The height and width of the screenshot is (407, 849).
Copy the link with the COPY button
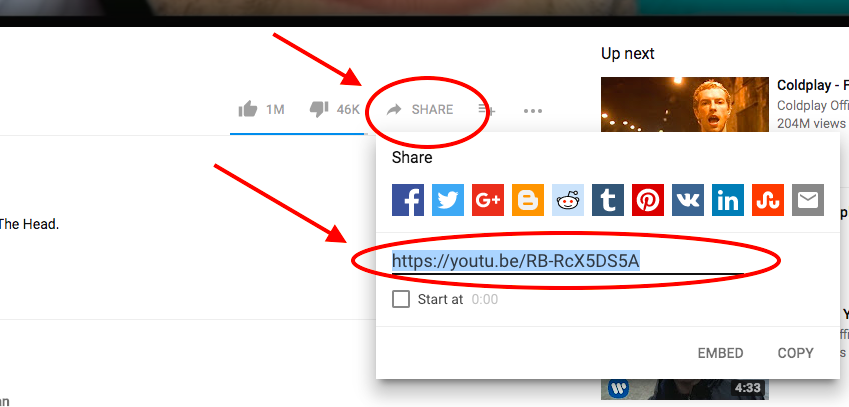795,353
